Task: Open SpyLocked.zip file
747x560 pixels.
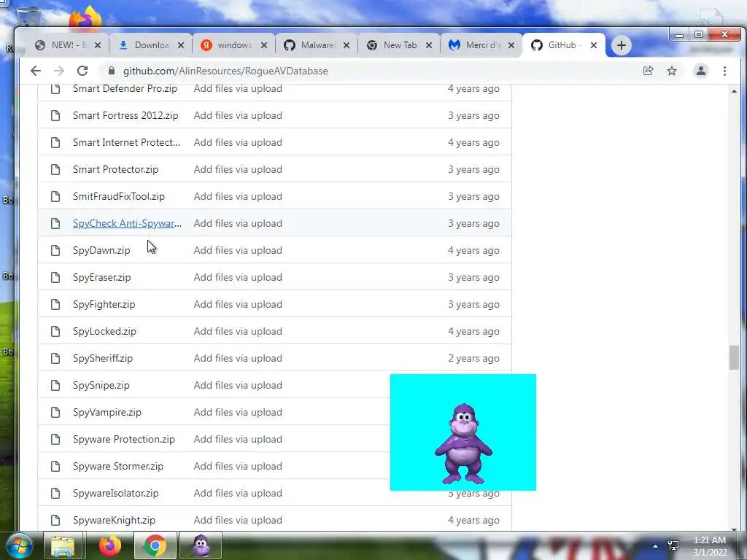Action: point(104,332)
